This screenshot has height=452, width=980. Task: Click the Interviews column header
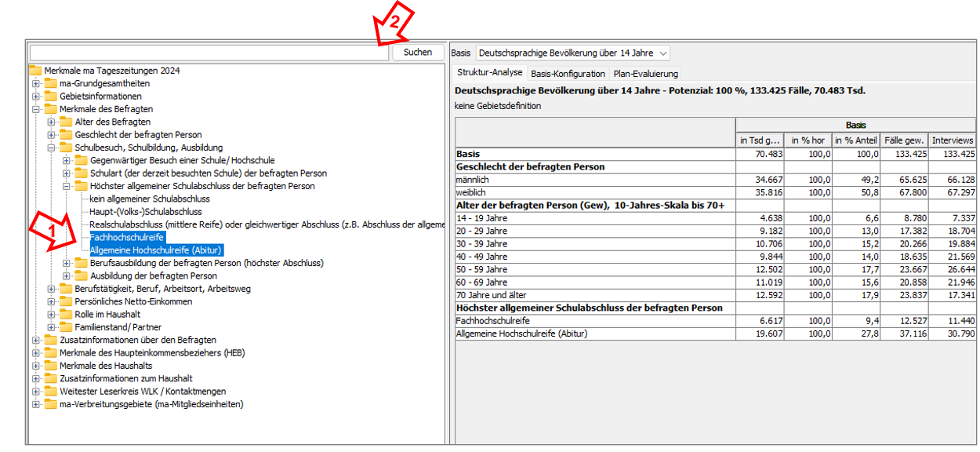[952, 140]
